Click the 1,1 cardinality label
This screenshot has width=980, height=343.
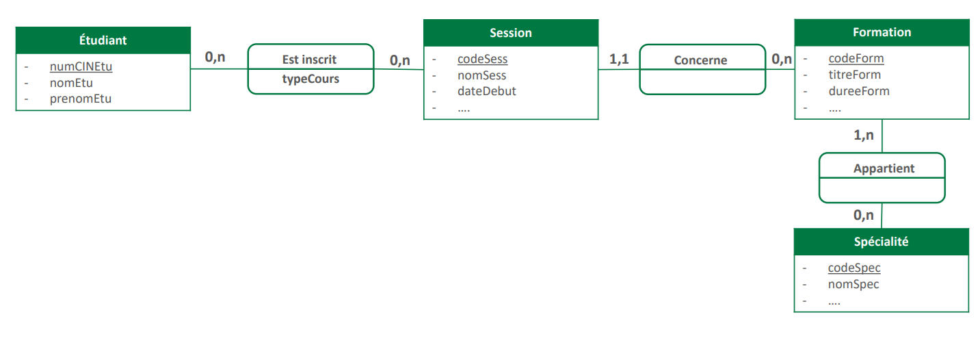618,59
